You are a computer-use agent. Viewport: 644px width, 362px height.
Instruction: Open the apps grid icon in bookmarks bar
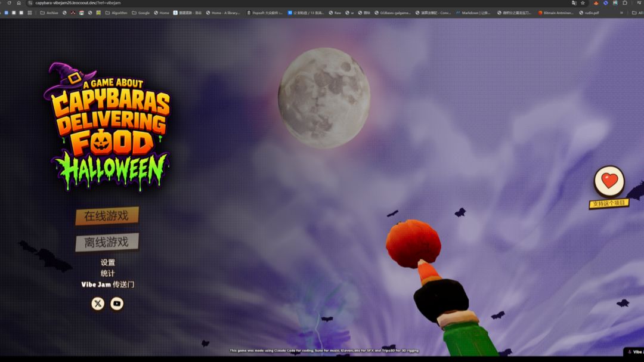30,13
